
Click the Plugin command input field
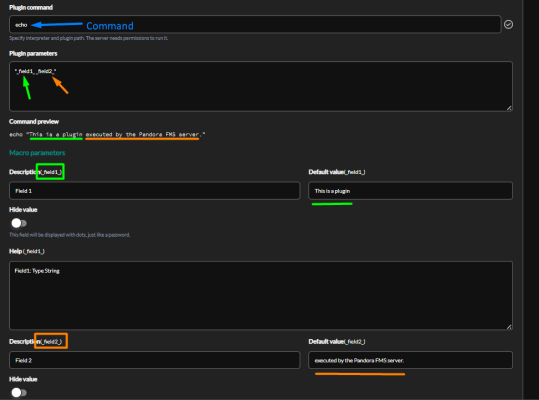point(255,24)
